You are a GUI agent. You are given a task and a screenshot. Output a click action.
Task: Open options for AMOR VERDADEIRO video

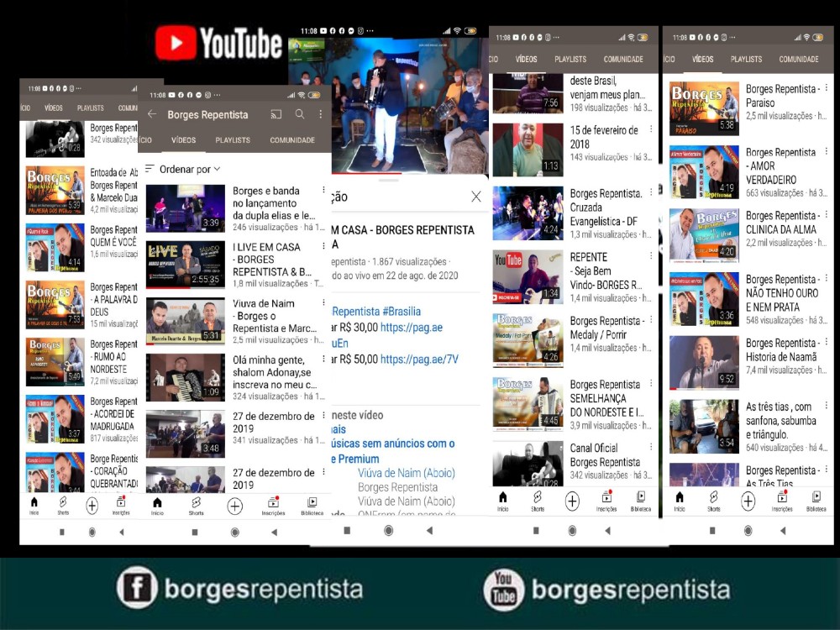coord(827,151)
